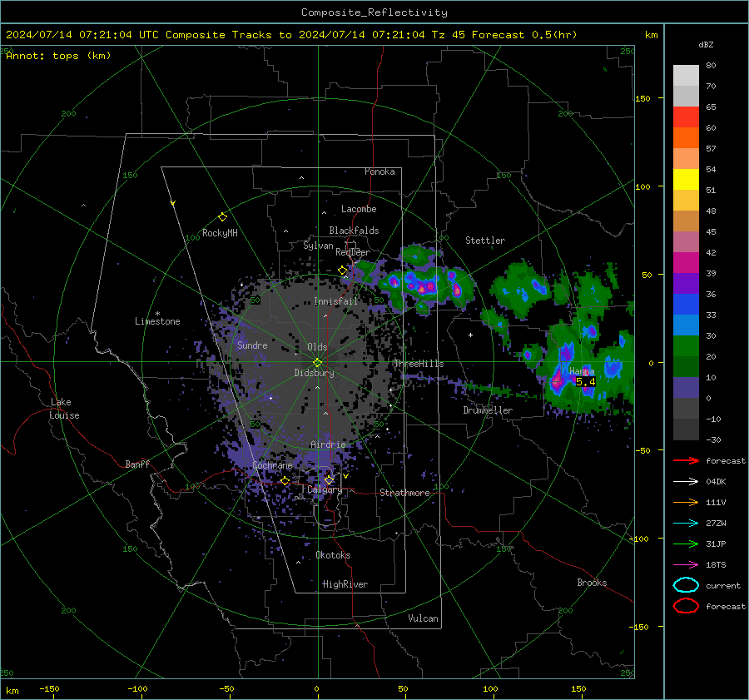The image size is (749, 700).
Task: Click the yellow diamond marker by RedDeer
Action: [343, 271]
